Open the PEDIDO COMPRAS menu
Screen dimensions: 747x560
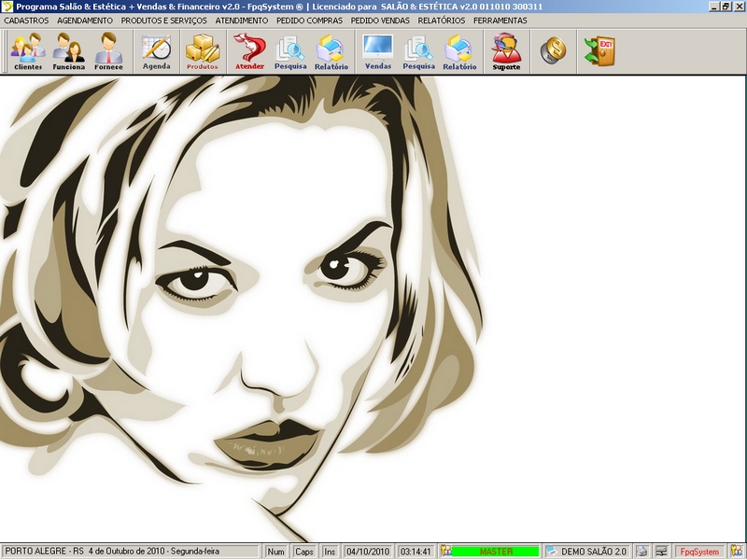[x=309, y=21]
